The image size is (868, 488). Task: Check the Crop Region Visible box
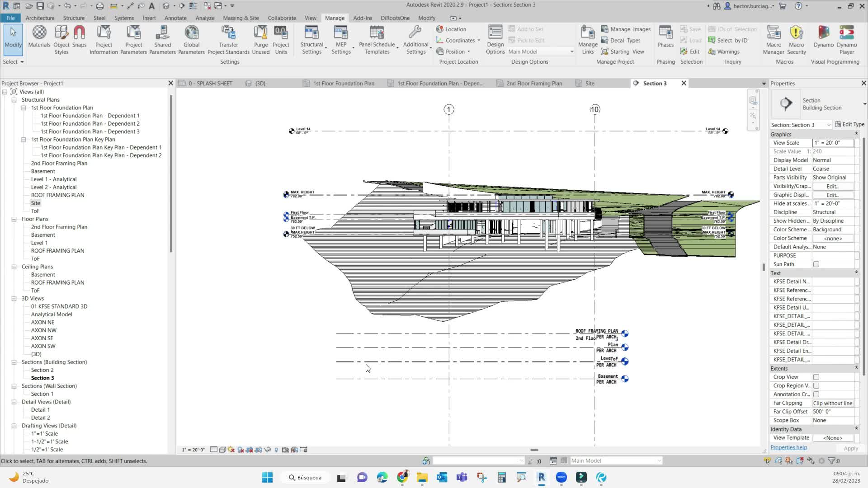pos(816,385)
